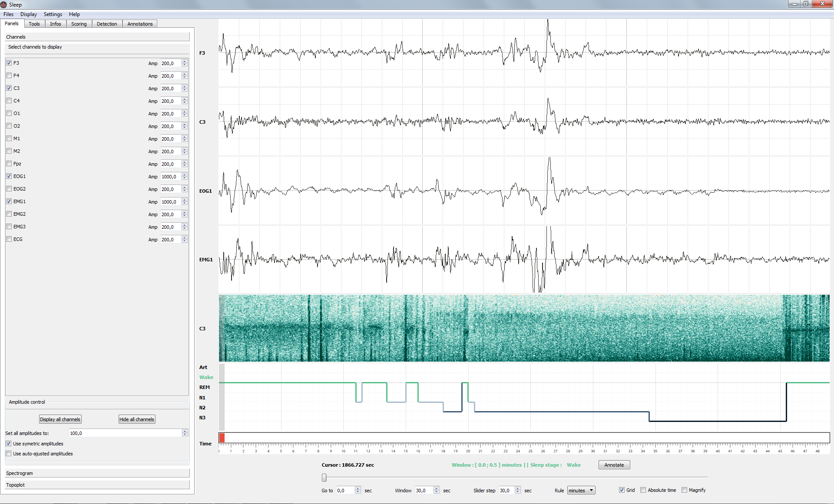Click the N3 stage label on hypnogram
The height and width of the screenshot is (504, 834).
coord(202,418)
